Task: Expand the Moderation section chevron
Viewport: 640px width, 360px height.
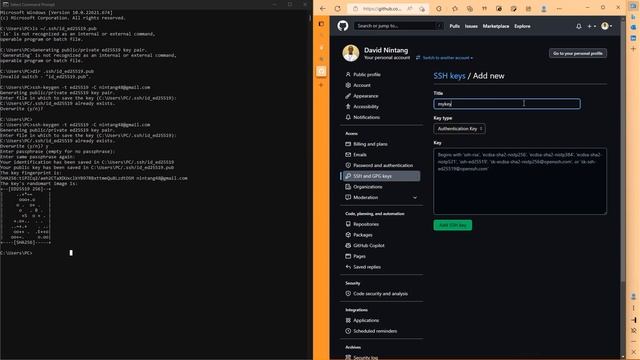Action: click(415, 198)
